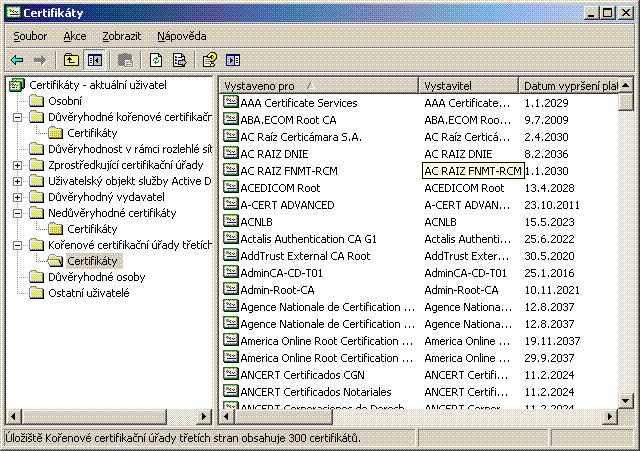Click the Export list toolbar icon

[179, 60]
